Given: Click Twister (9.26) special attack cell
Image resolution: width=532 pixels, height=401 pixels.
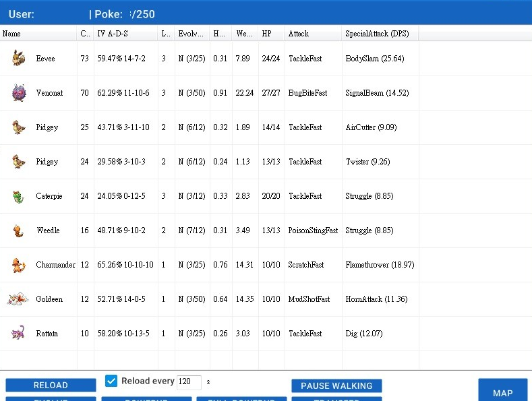Looking at the screenshot, I should (367, 162).
